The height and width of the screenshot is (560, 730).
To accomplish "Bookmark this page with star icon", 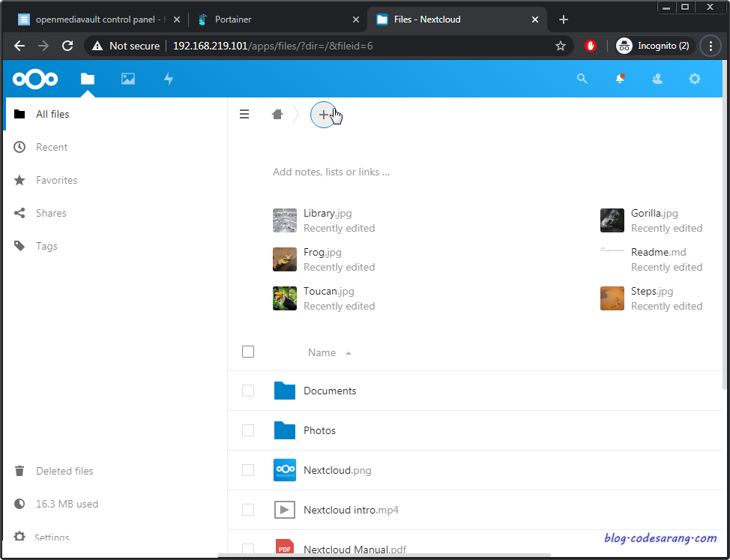I will (x=561, y=46).
